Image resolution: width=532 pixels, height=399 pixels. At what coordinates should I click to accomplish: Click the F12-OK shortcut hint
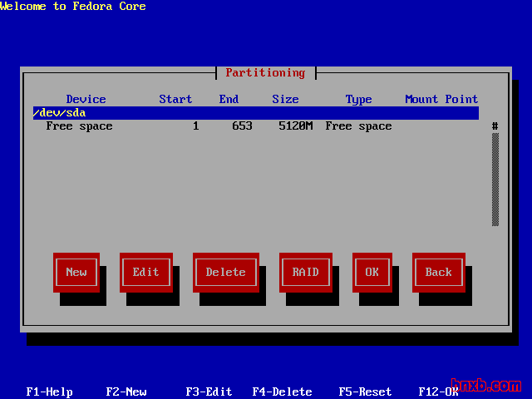click(439, 392)
